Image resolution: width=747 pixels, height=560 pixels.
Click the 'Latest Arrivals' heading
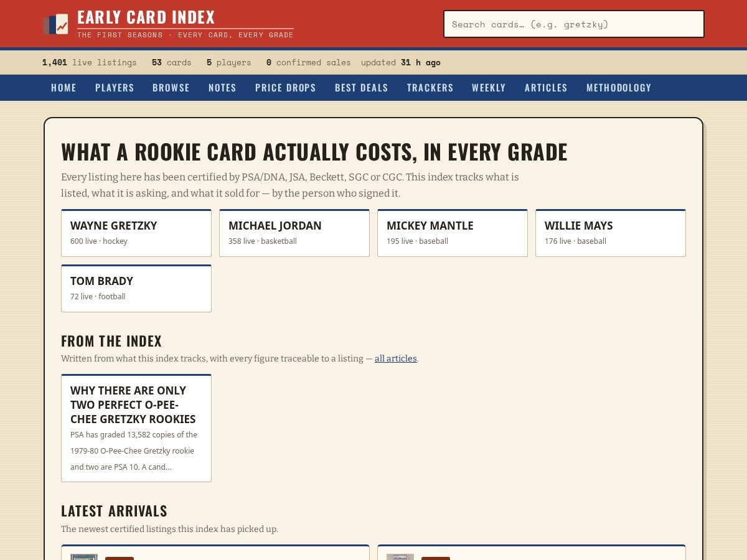tap(114, 511)
